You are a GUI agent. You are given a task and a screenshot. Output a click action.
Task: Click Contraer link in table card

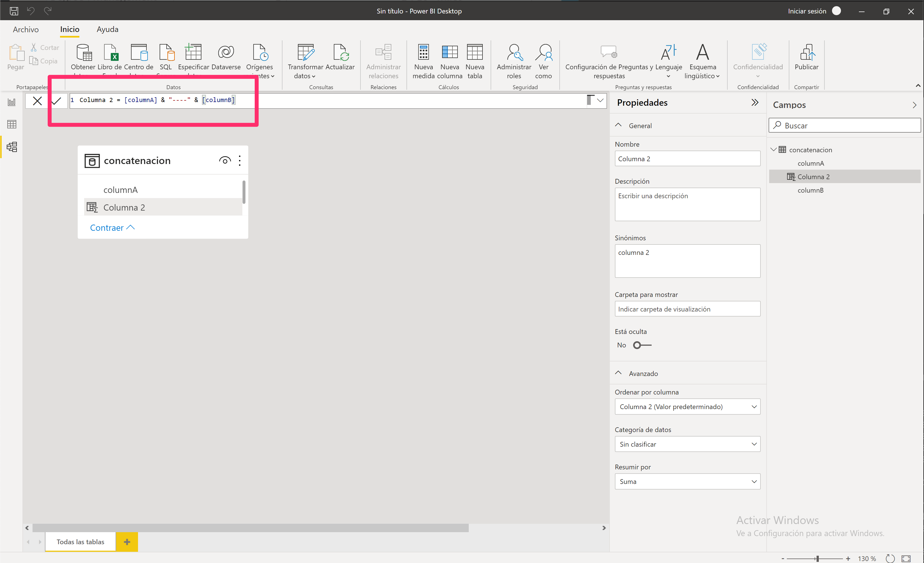(x=112, y=228)
